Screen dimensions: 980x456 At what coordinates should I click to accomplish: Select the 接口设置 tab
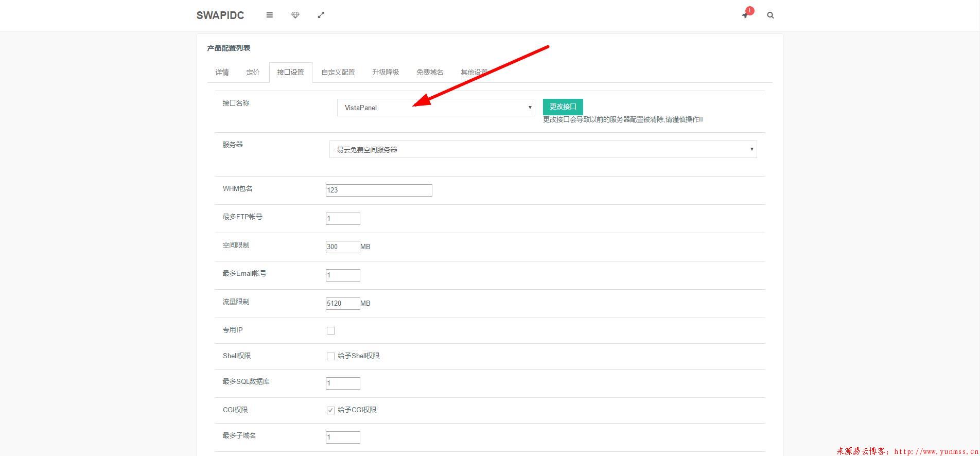290,72
